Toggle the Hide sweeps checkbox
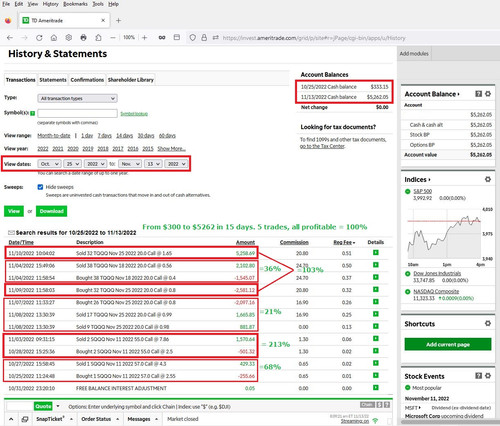 point(40,187)
